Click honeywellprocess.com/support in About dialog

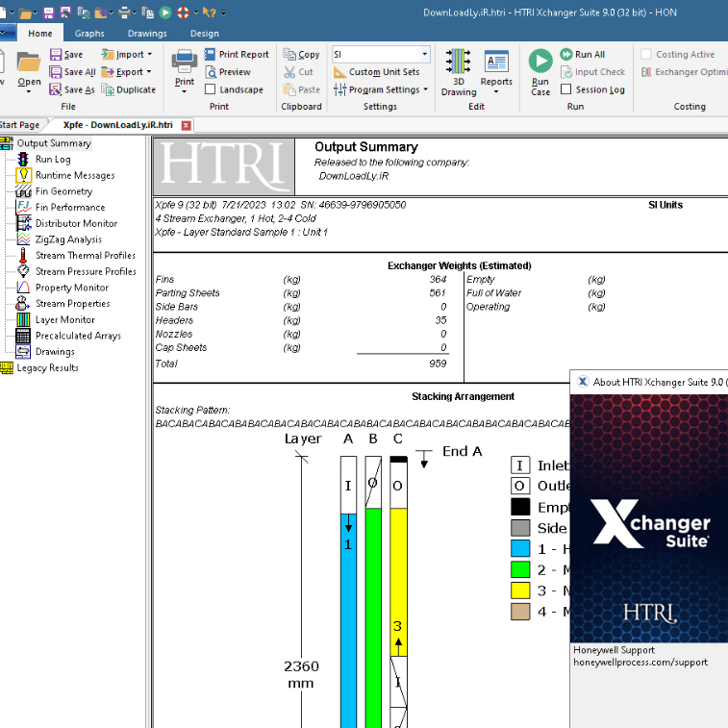(640, 663)
